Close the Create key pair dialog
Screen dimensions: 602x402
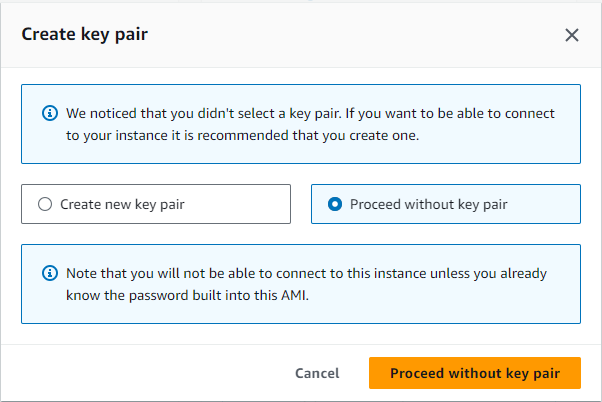(572, 35)
